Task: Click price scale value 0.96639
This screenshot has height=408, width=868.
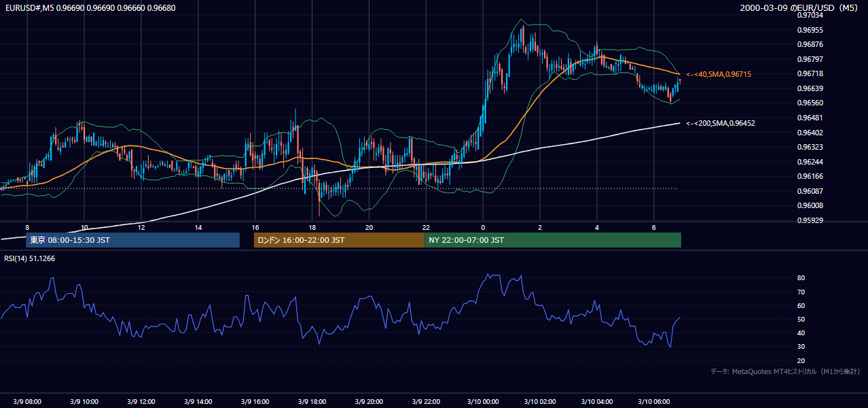Action: pos(810,88)
